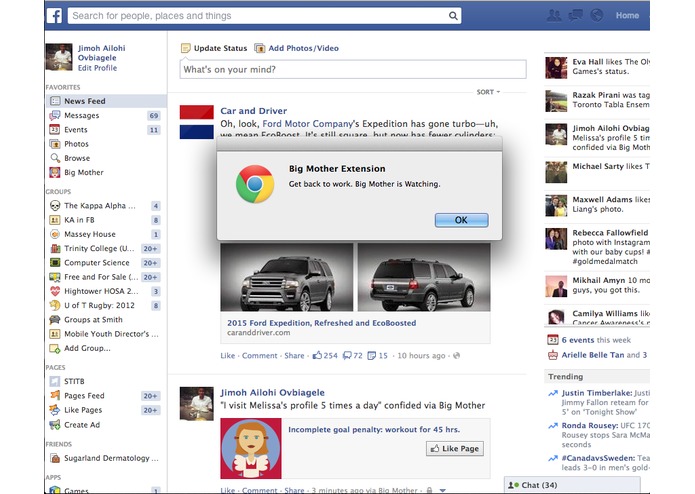
Task: Open the rear-view Expedition photo
Action: [x=424, y=277]
